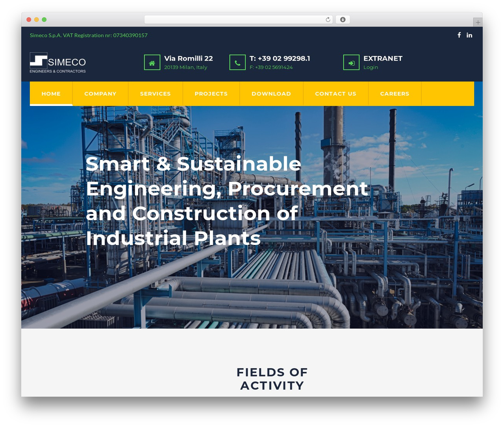Open the Services menu item
Screen dimensions: 504x427
click(156, 94)
